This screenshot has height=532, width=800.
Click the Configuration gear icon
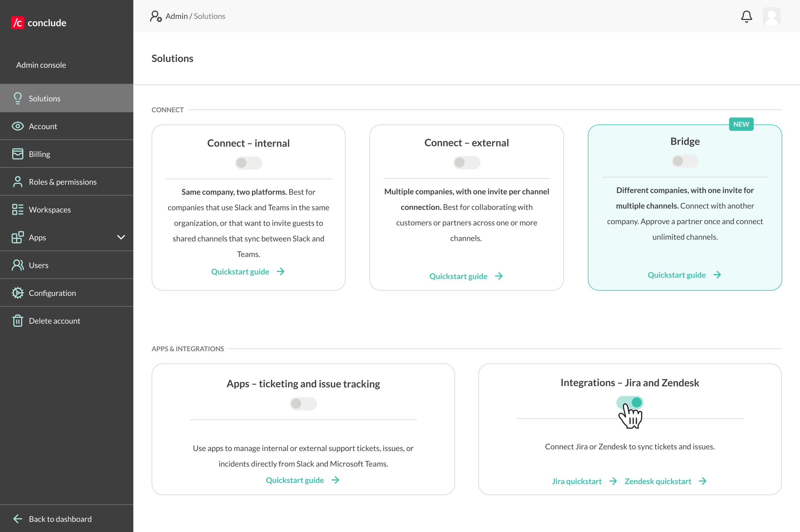[x=17, y=293]
